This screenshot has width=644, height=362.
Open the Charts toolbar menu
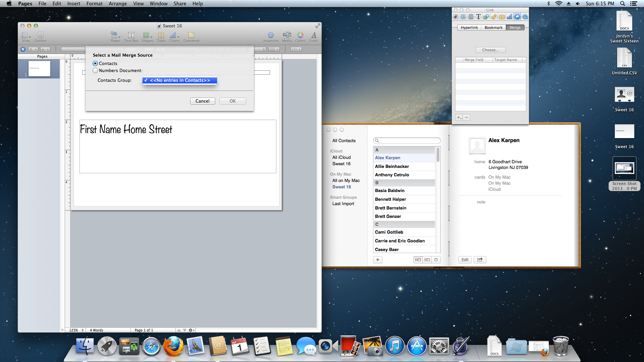(174, 37)
